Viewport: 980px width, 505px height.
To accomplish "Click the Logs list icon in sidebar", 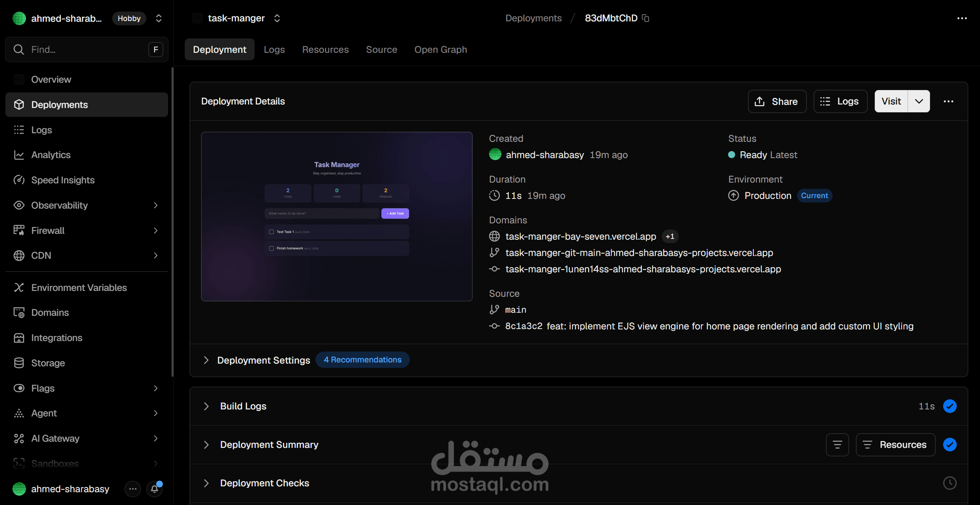I will (x=19, y=130).
